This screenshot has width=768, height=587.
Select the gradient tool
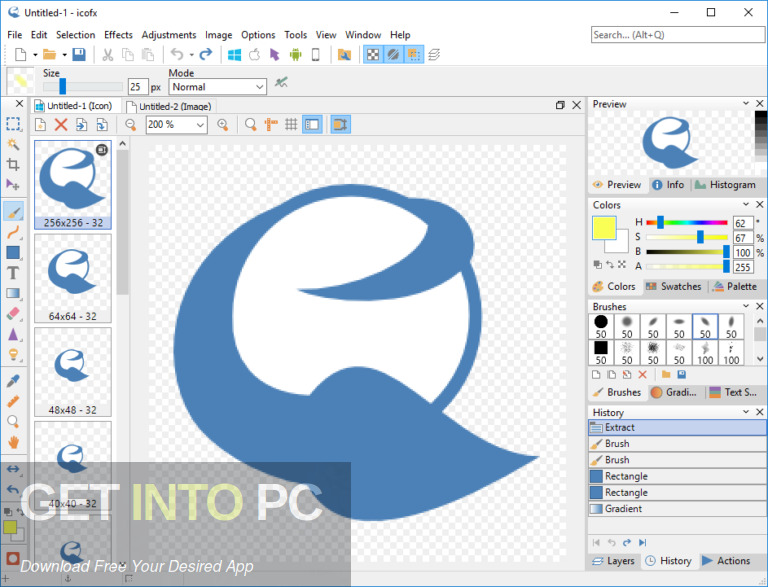pyautogui.click(x=13, y=294)
